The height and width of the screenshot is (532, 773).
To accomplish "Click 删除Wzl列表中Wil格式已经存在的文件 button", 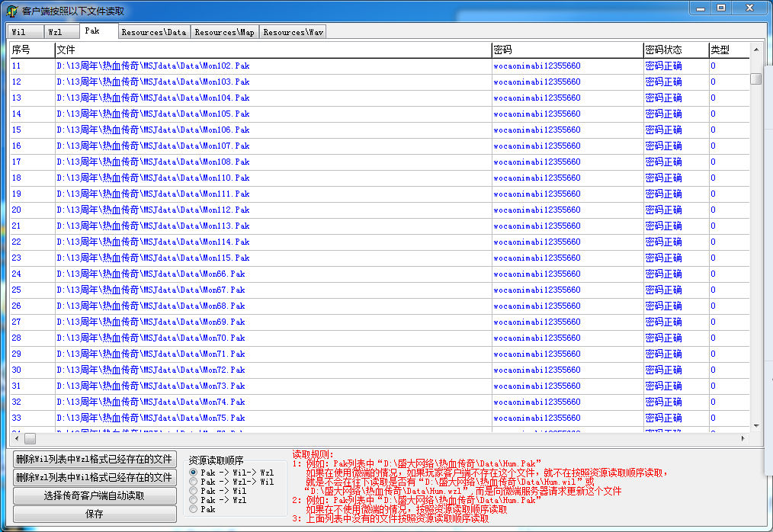I will [95, 477].
